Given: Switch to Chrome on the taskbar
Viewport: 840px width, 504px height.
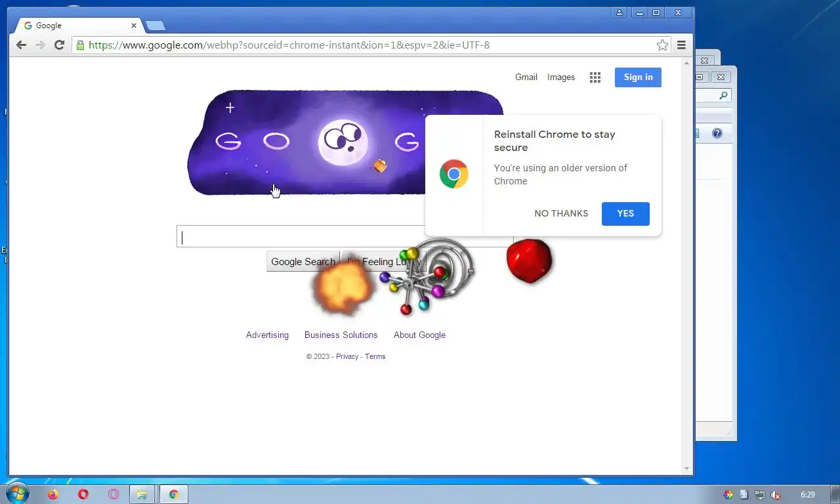Looking at the screenshot, I should (x=174, y=494).
